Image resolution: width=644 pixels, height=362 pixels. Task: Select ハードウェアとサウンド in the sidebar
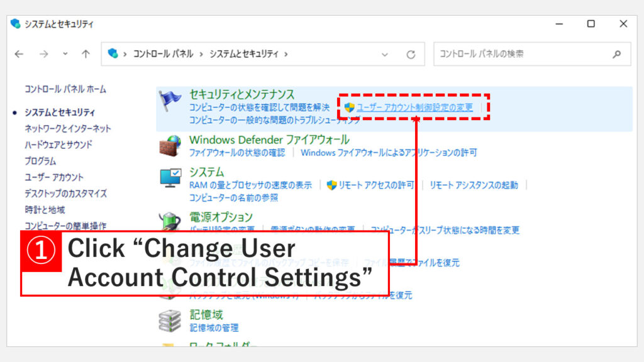coord(58,145)
